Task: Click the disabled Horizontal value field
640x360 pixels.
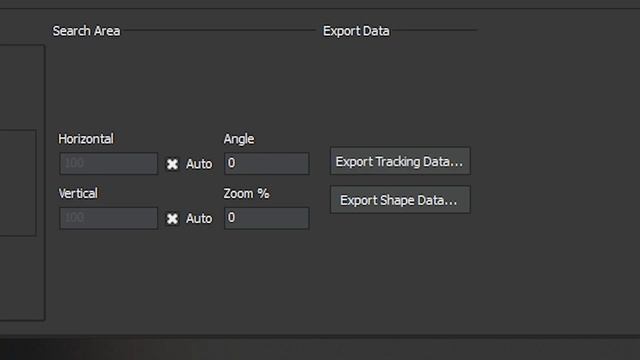Action: pyautogui.click(x=109, y=163)
